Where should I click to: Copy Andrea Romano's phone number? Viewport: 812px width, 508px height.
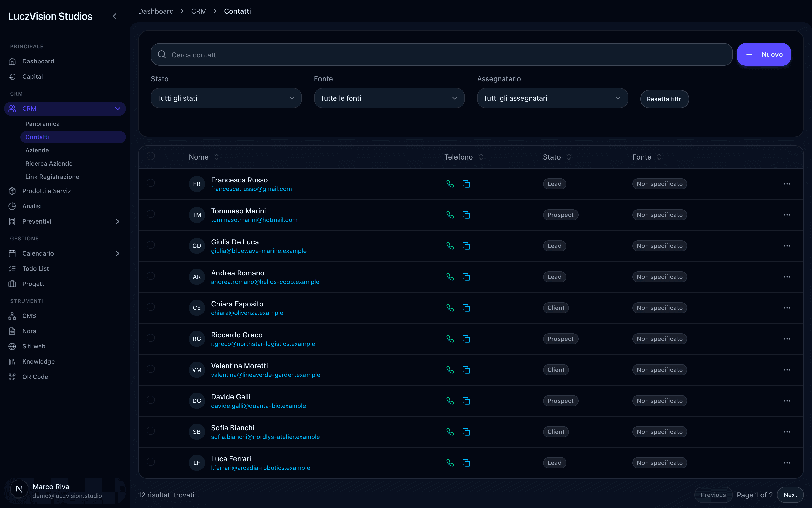click(466, 277)
